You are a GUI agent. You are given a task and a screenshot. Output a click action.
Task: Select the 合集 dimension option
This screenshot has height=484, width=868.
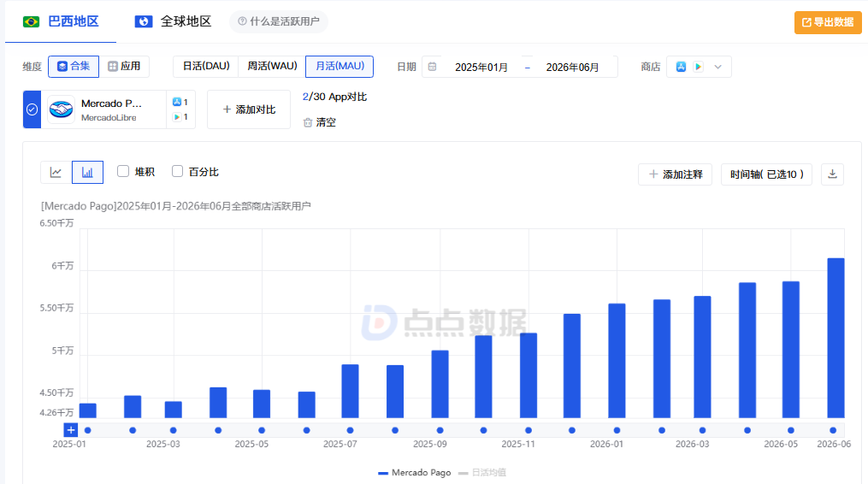coord(74,67)
